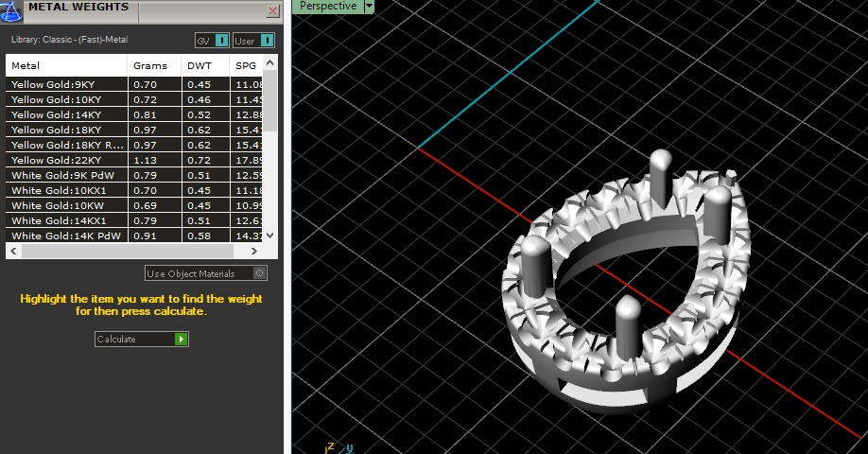
Task: Click the table's scroll up arrow
Action: coord(270,62)
